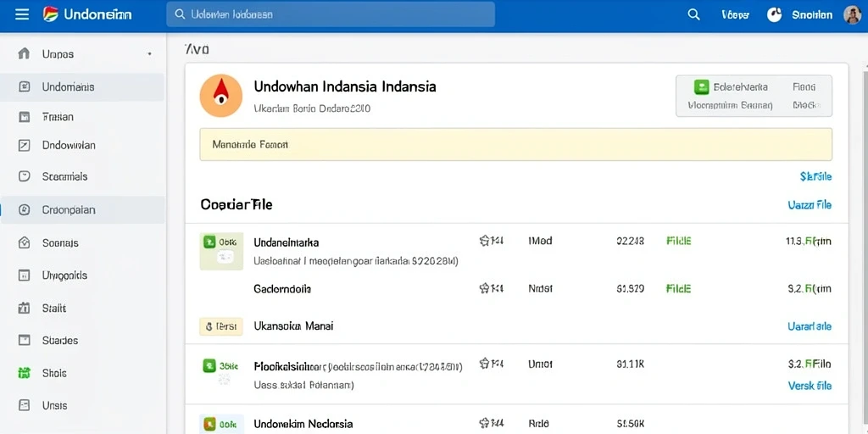This screenshot has height=434, width=868.
Task: Open Dndowuian in the sidebar
Action: (x=69, y=146)
